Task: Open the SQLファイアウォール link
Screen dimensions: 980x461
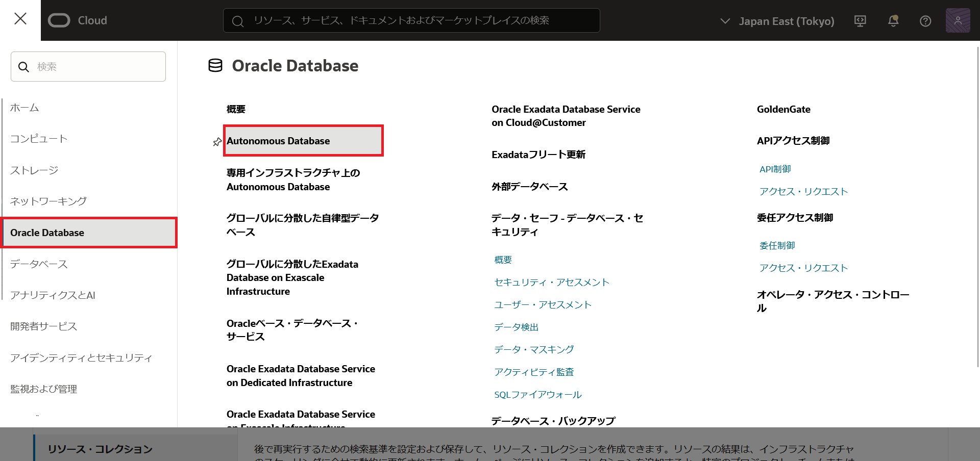Action: (x=537, y=395)
